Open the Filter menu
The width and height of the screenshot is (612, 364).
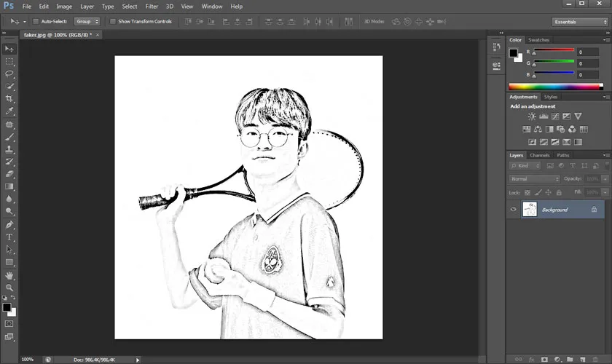click(152, 7)
